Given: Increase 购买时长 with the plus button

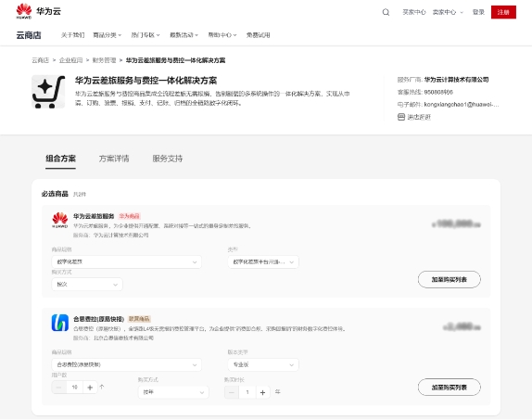Looking at the screenshot, I should [x=262, y=392].
